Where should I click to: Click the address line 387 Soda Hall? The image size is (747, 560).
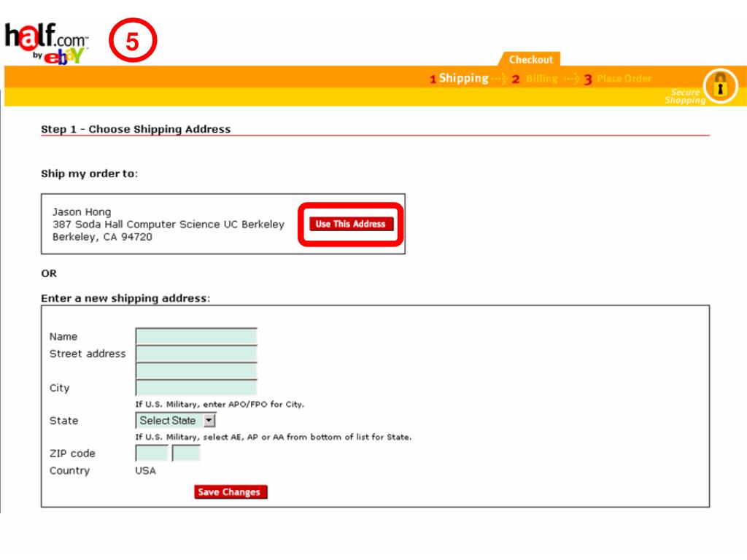(169, 225)
